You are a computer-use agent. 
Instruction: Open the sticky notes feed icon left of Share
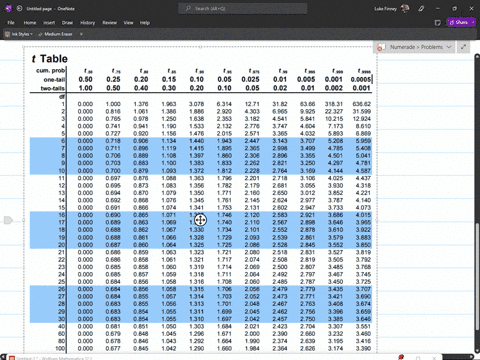(x=438, y=23)
